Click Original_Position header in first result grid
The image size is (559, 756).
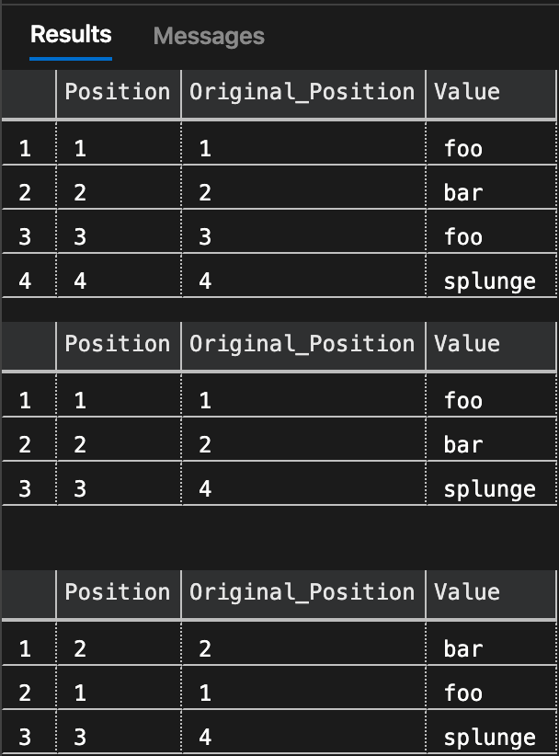[x=302, y=92]
